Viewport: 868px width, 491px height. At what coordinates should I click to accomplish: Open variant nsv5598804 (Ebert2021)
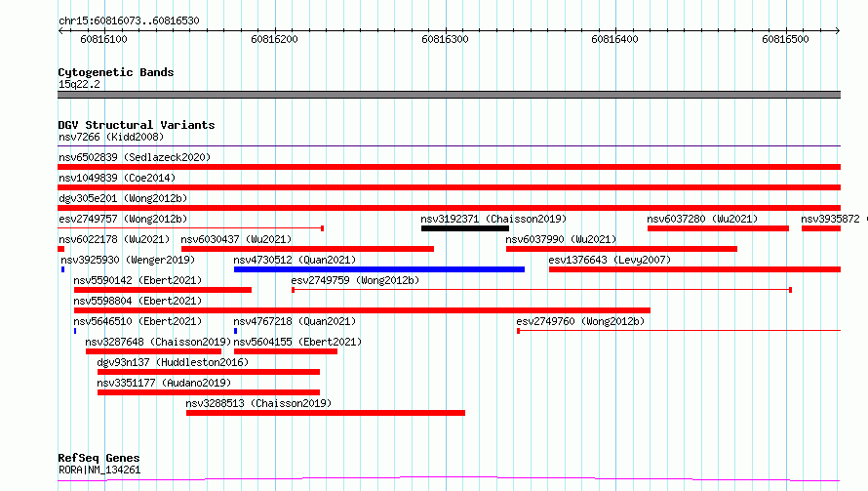(x=138, y=301)
